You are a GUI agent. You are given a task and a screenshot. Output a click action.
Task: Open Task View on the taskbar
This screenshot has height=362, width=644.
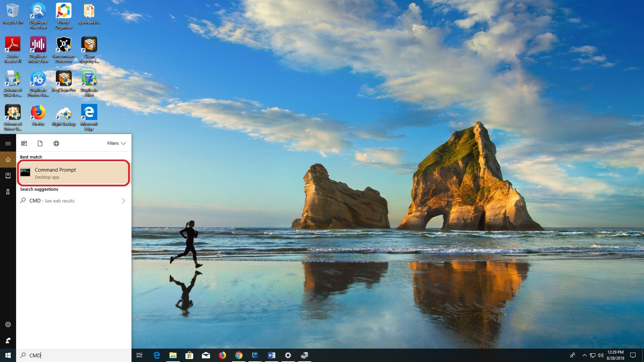point(140,355)
